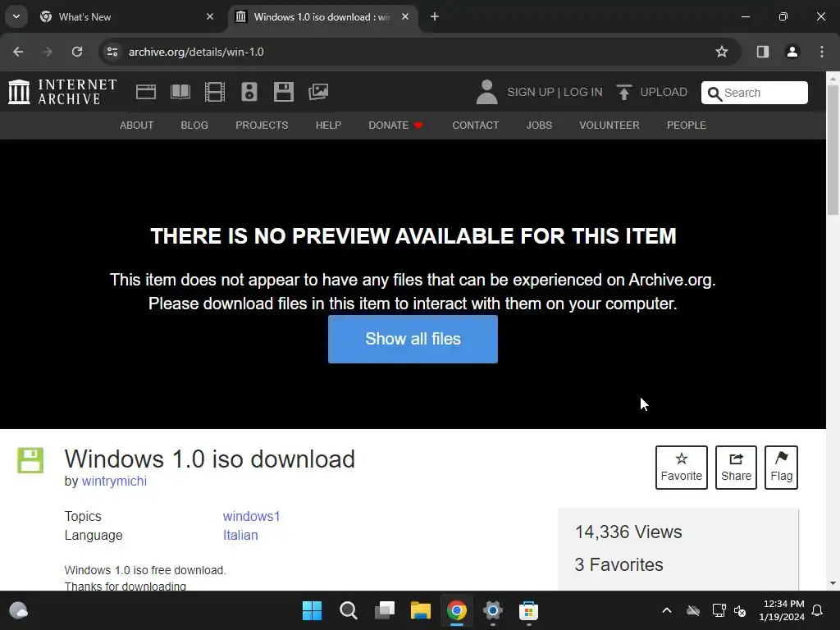840x630 pixels.
Task: Open the Texts book icon
Action: 180,92
